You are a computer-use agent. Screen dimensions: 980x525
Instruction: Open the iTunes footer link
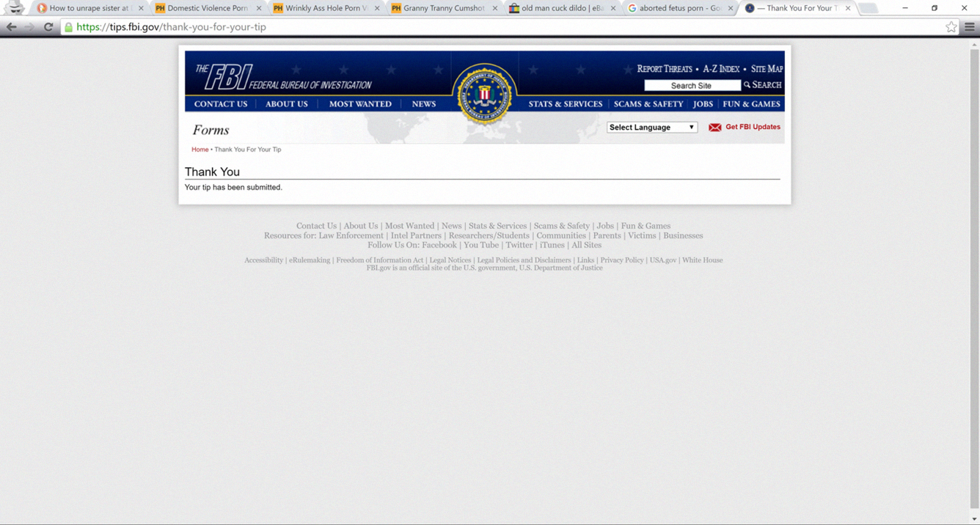click(x=552, y=245)
